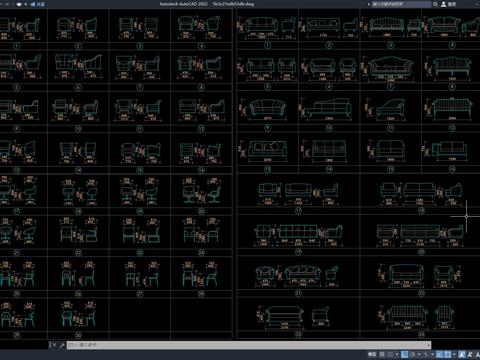Toggle 2D object snap icon
This screenshot has width=480, height=360.
[x=448, y=354]
